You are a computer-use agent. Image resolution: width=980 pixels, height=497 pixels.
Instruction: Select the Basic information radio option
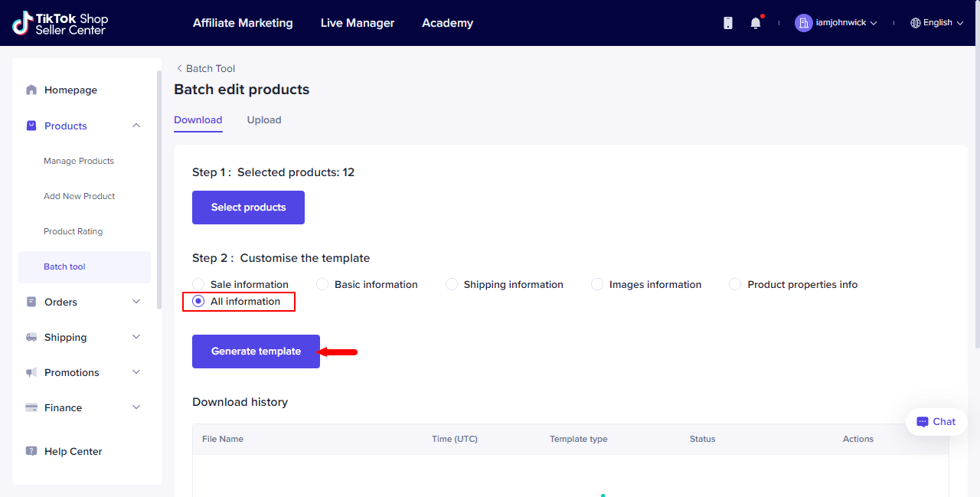(322, 284)
